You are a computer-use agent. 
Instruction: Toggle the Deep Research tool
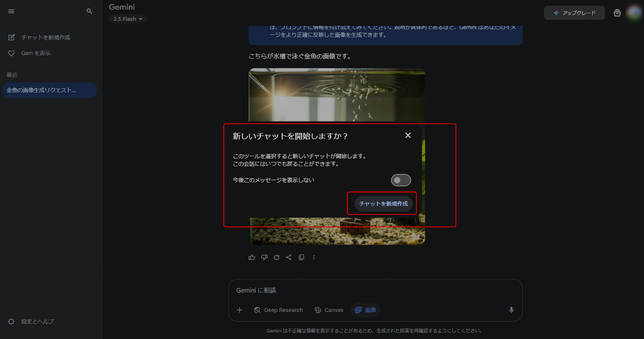click(279, 310)
